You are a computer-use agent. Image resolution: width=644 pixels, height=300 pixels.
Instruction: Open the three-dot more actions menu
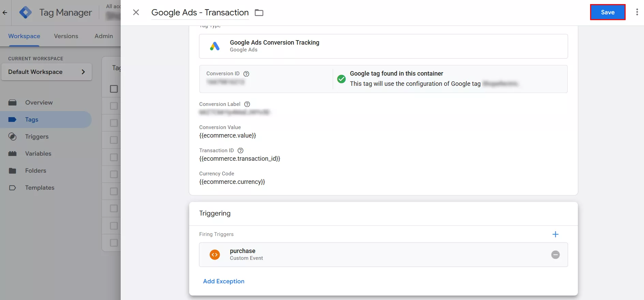click(x=636, y=12)
